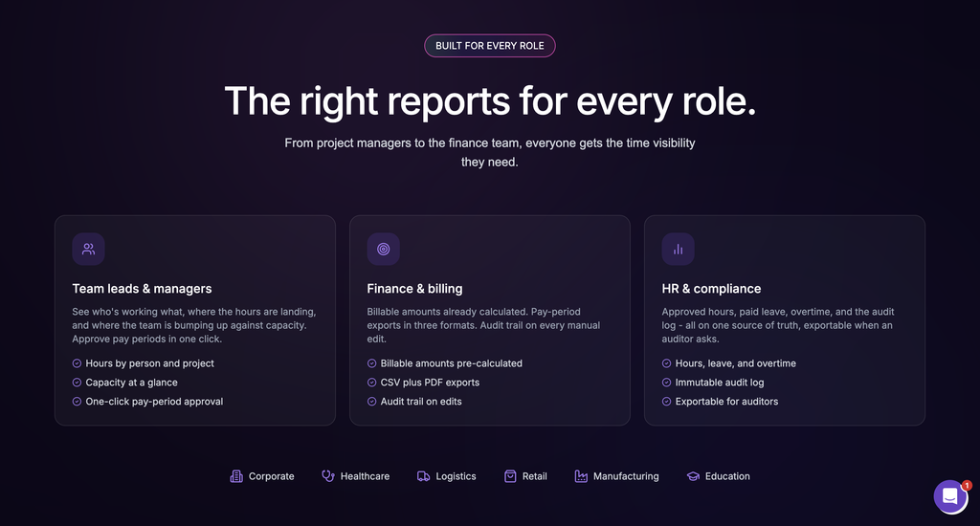This screenshot has width=980, height=526.
Task: Click the description starting See who's working what
Action: point(194,325)
